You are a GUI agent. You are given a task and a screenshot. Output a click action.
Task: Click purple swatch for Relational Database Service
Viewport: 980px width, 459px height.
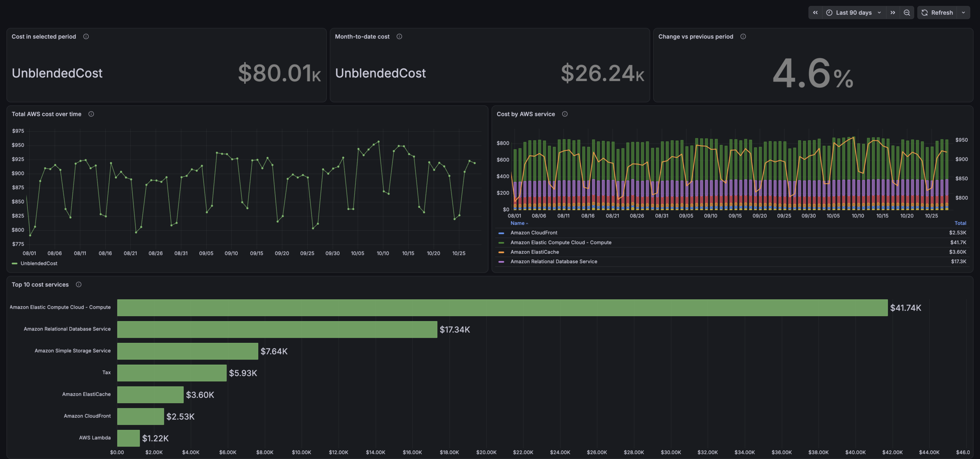(x=501, y=262)
